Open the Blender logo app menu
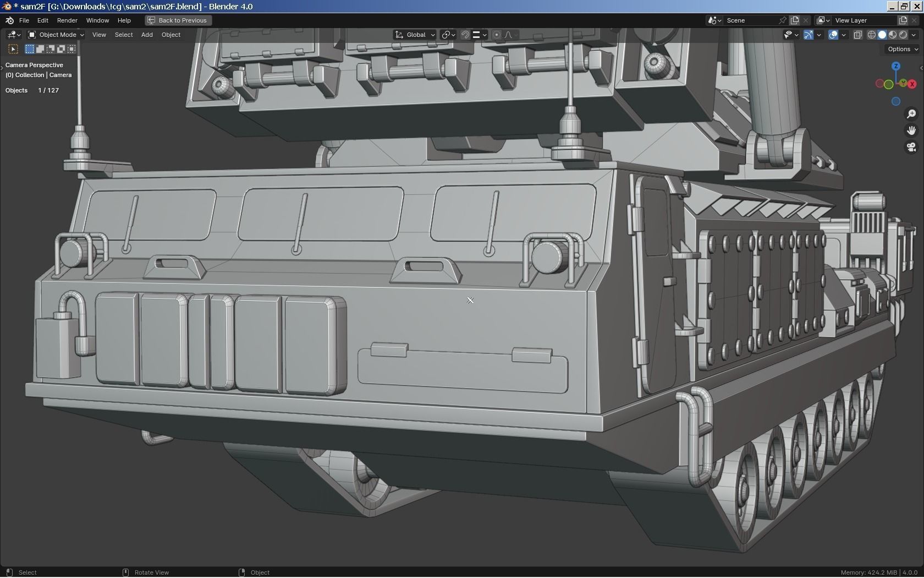 pyautogui.click(x=9, y=20)
